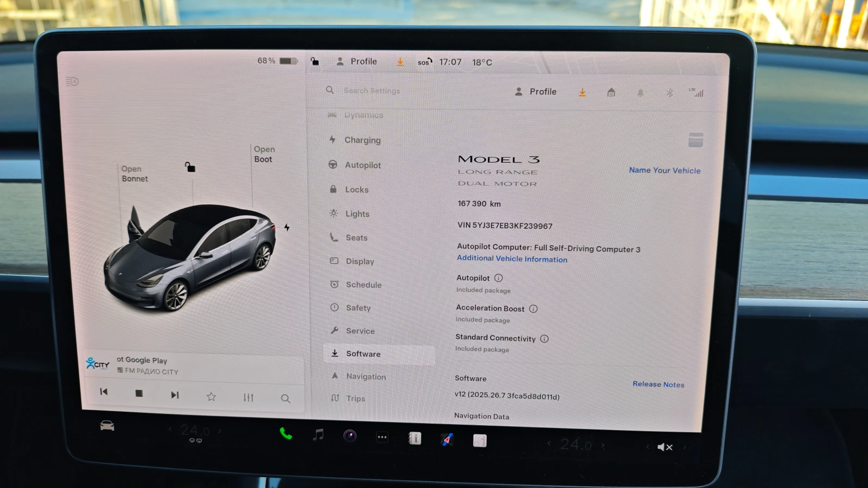
Task: Open the HomeLink garage icon
Action: coord(611,93)
